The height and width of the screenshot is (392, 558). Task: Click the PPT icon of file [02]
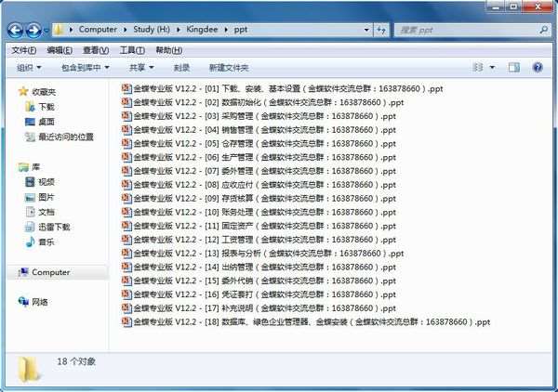click(126, 102)
